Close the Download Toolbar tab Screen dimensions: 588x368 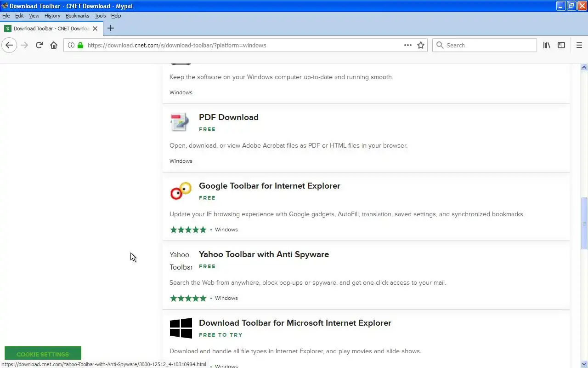click(95, 29)
